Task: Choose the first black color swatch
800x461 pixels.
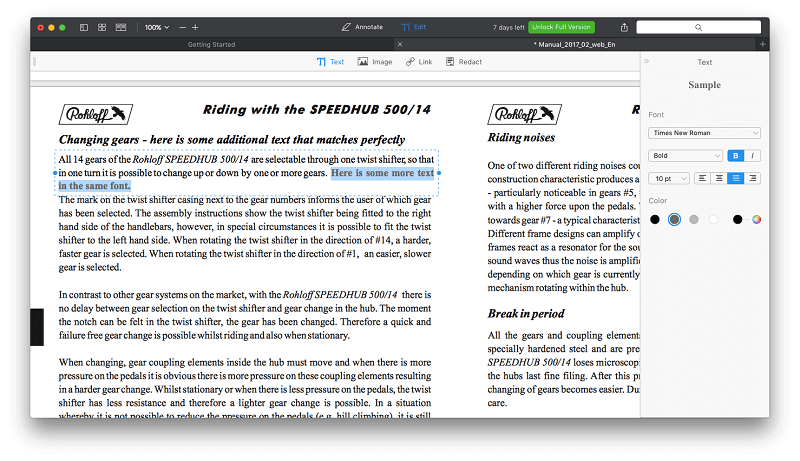Action: coord(655,219)
